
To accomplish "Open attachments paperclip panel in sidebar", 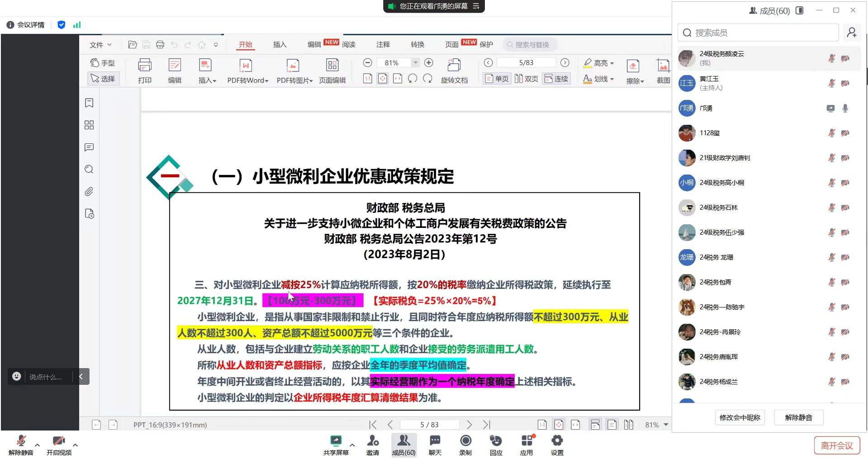I will click(89, 192).
